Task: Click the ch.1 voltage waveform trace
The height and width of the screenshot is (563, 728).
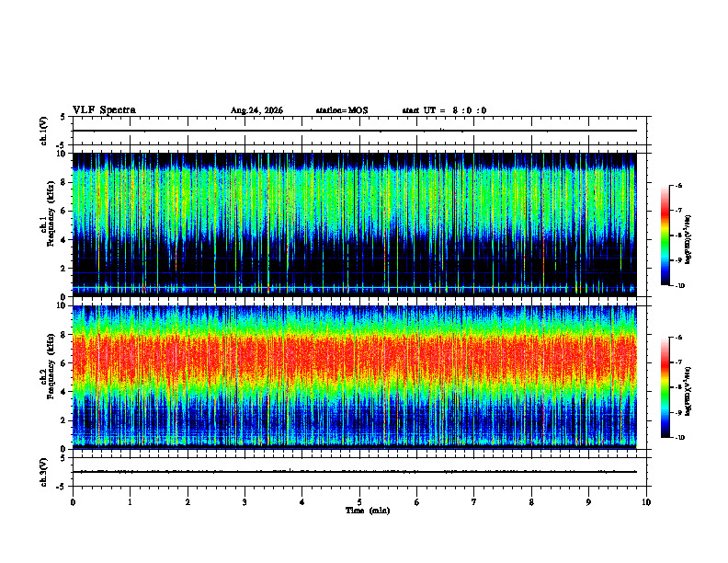Action: (x=355, y=131)
